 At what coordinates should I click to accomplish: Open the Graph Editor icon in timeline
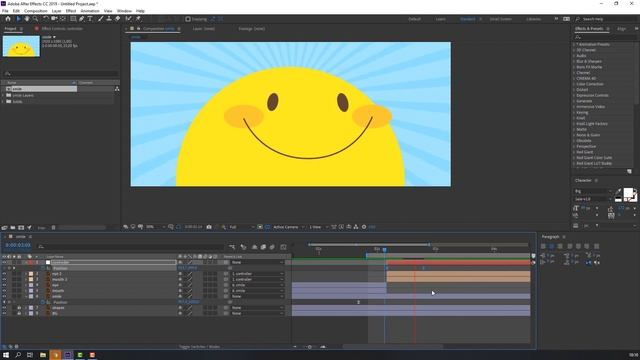(x=283, y=247)
